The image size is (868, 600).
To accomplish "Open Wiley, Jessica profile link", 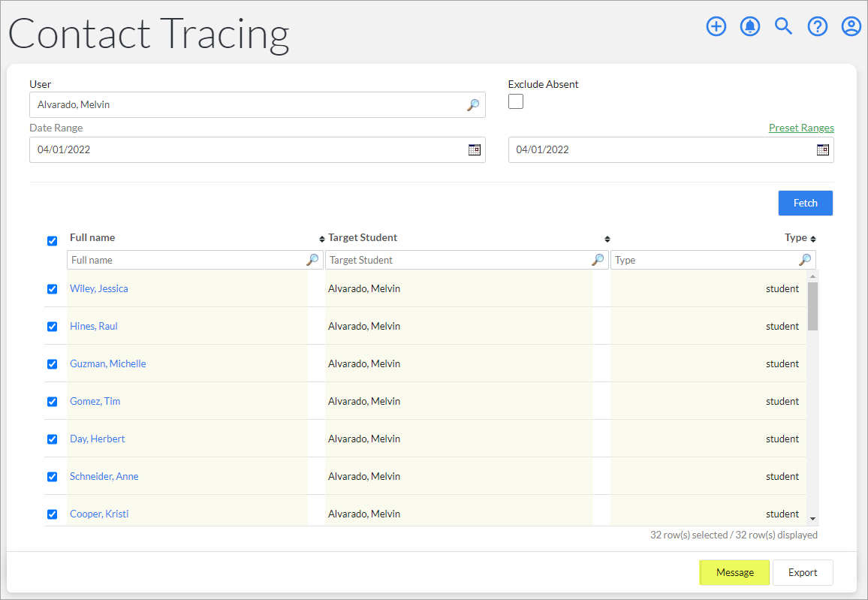I will tap(99, 288).
